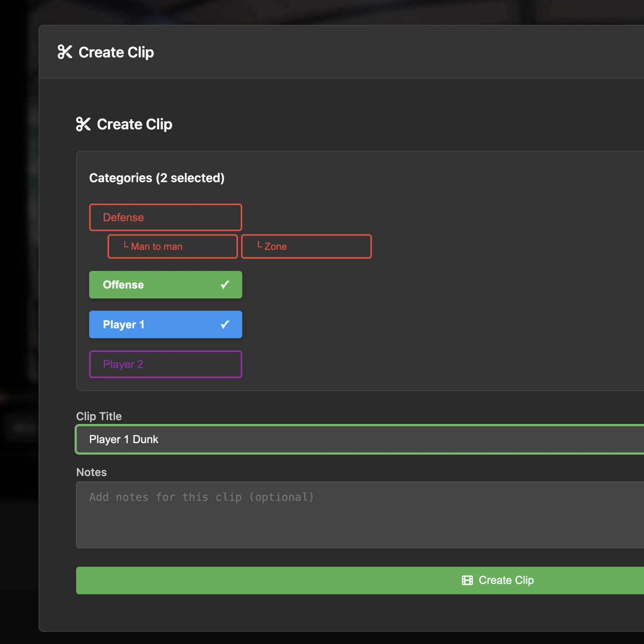This screenshot has height=644, width=644.
Task: Click the Clip Title label
Action: pyautogui.click(x=99, y=416)
